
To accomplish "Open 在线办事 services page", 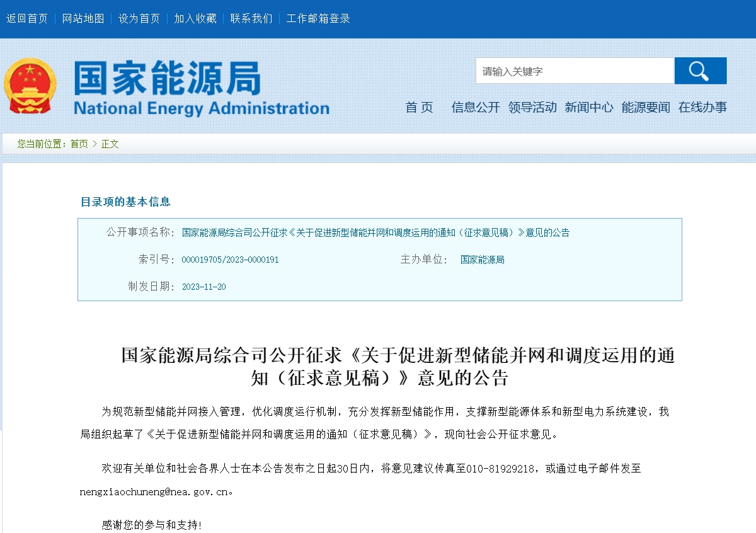I will click(x=702, y=107).
